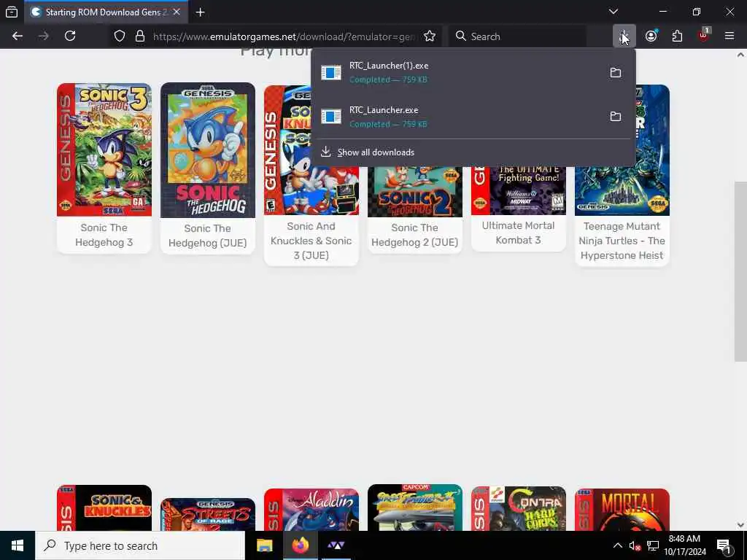Close the Starting ROM Download tab
The width and height of the screenshot is (747, 560).
pyautogui.click(x=177, y=12)
